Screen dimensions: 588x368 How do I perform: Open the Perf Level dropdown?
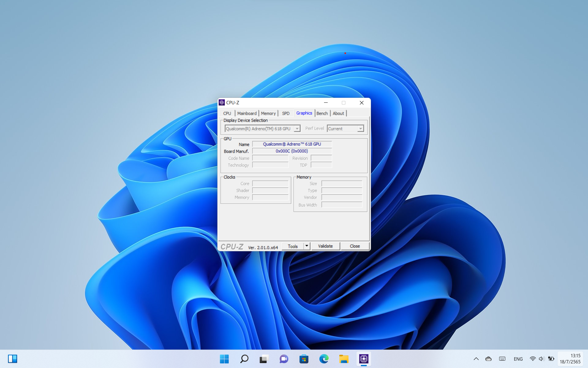(x=360, y=129)
